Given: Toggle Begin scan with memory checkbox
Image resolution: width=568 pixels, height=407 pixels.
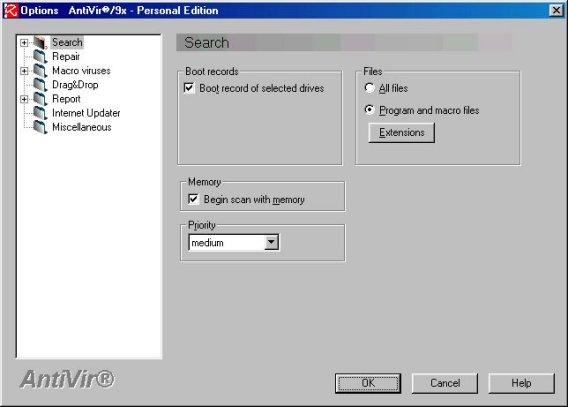Looking at the screenshot, I should [x=193, y=199].
